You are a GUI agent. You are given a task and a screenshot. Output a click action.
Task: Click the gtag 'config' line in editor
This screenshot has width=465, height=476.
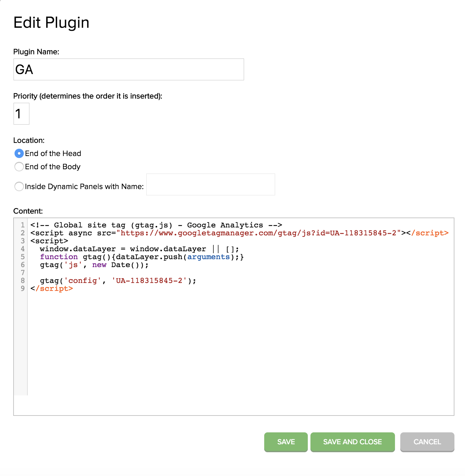(x=118, y=281)
